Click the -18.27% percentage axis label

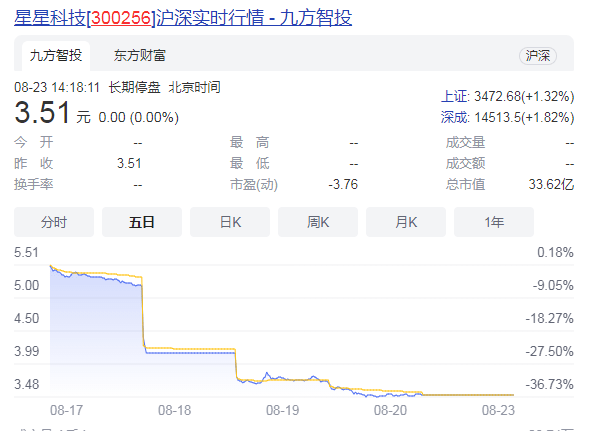tap(550, 318)
